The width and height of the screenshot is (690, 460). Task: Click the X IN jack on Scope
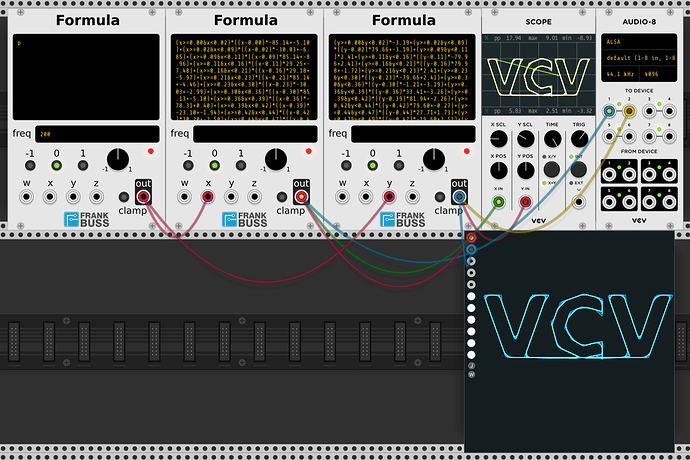coord(499,202)
